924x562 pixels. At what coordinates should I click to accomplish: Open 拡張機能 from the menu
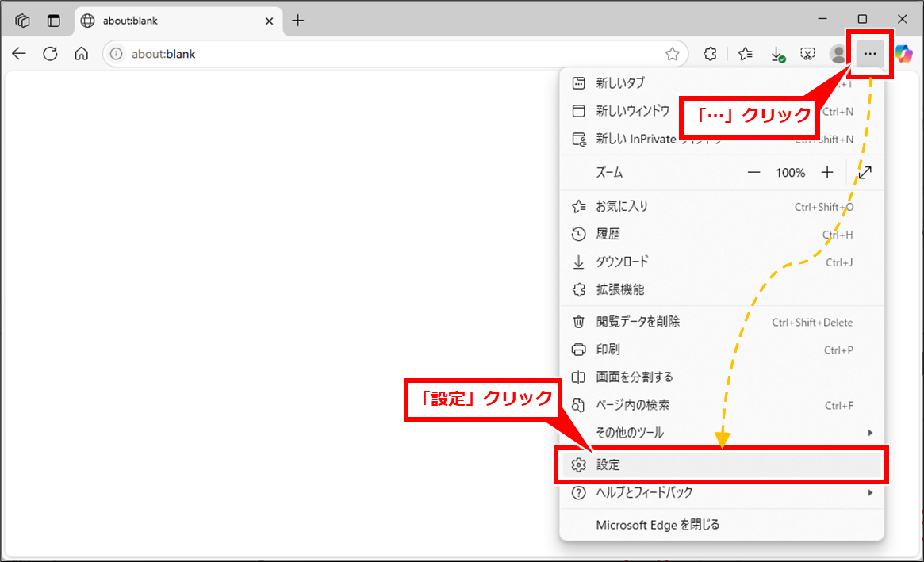coord(721,289)
